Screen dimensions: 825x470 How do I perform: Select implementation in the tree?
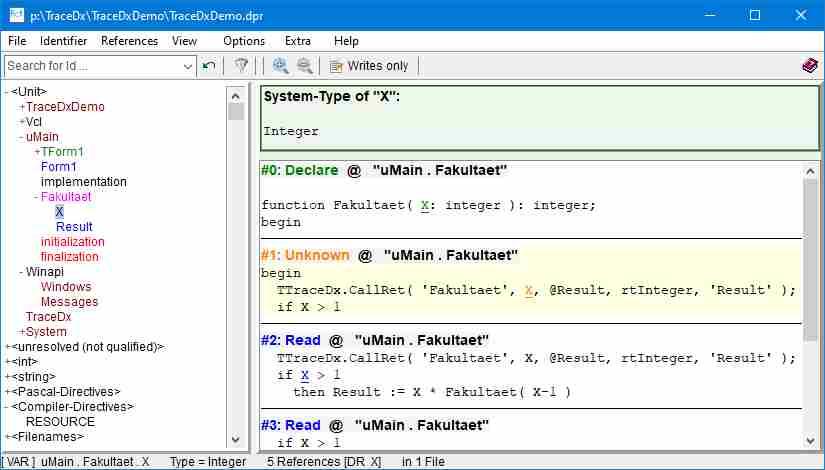click(x=84, y=182)
